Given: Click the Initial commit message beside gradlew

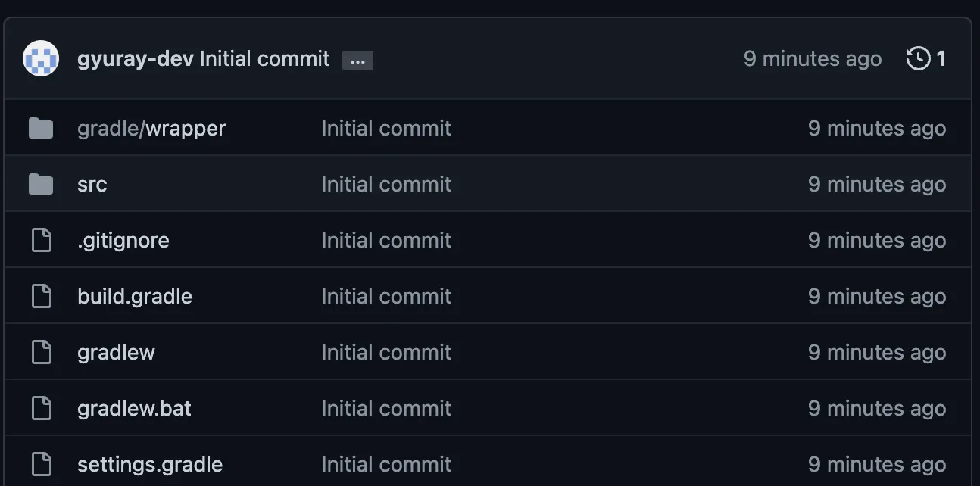Looking at the screenshot, I should click(x=386, y=352).
